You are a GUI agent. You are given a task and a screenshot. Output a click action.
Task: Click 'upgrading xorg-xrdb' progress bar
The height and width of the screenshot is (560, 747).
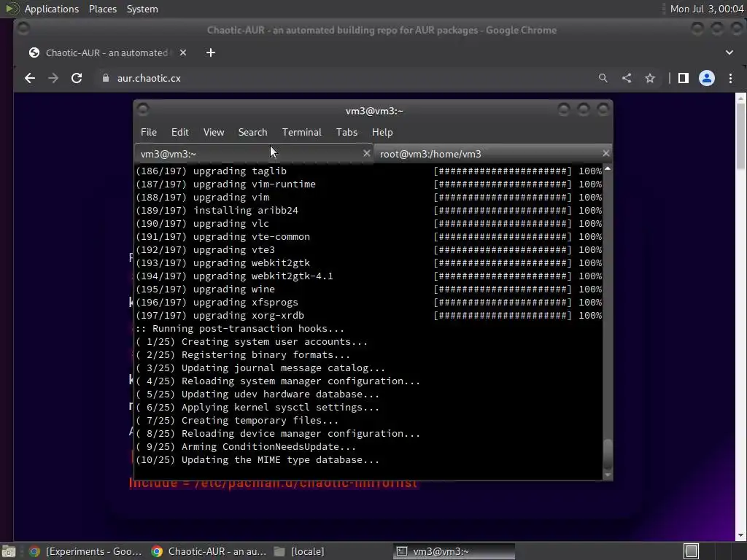(503, 315)
